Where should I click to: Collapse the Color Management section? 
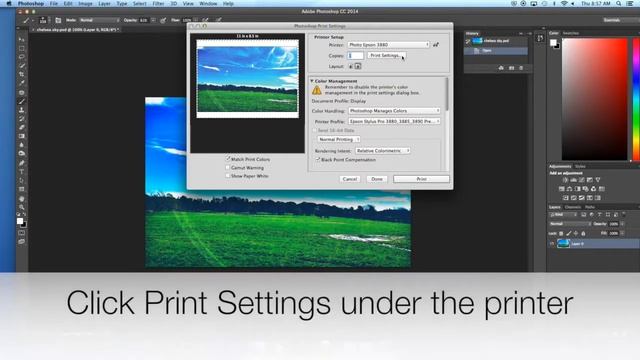point(312,81)
